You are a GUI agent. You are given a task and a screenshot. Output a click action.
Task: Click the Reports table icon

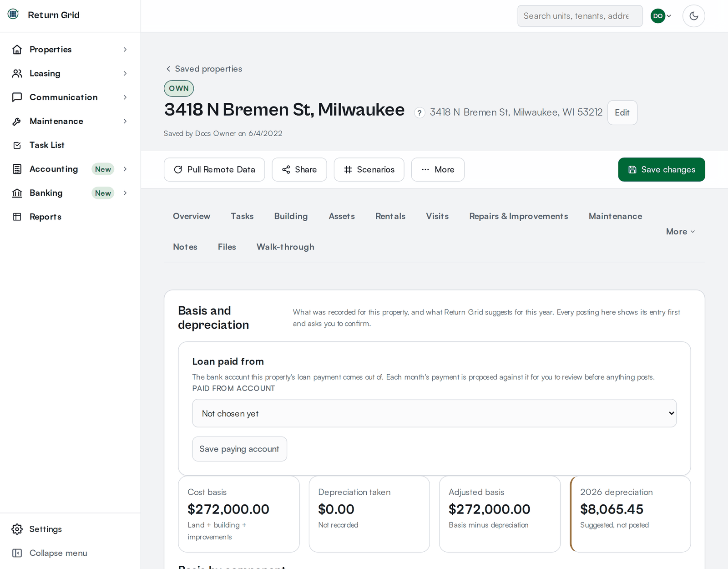click(17, 217)
